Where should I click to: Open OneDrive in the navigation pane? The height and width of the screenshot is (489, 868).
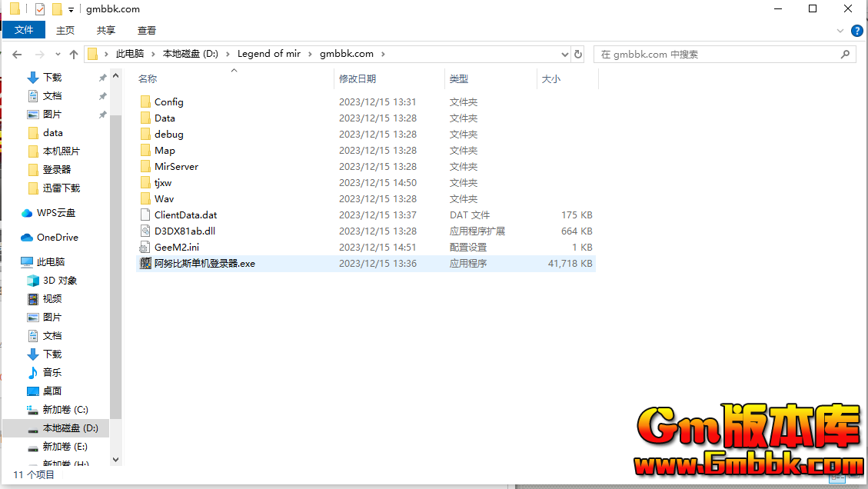(x=57, y=238)
